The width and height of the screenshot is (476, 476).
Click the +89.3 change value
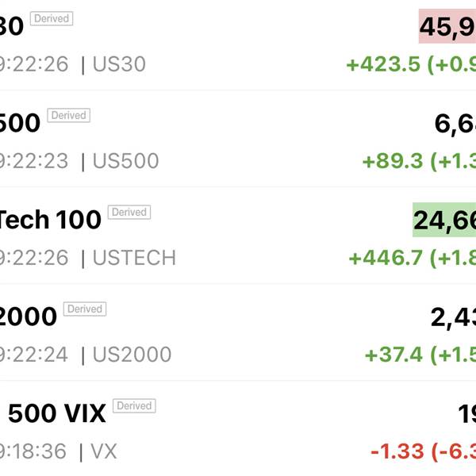(x=392, y=161)
